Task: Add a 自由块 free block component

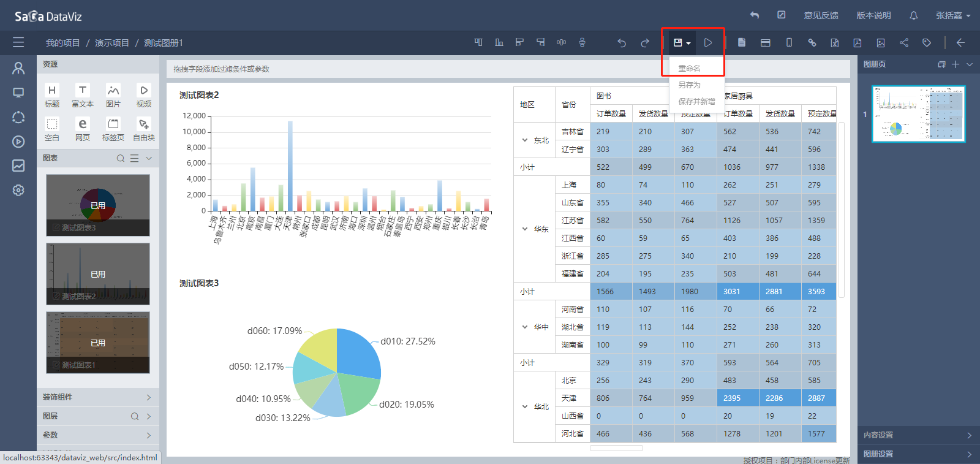Action: point(144,129)
